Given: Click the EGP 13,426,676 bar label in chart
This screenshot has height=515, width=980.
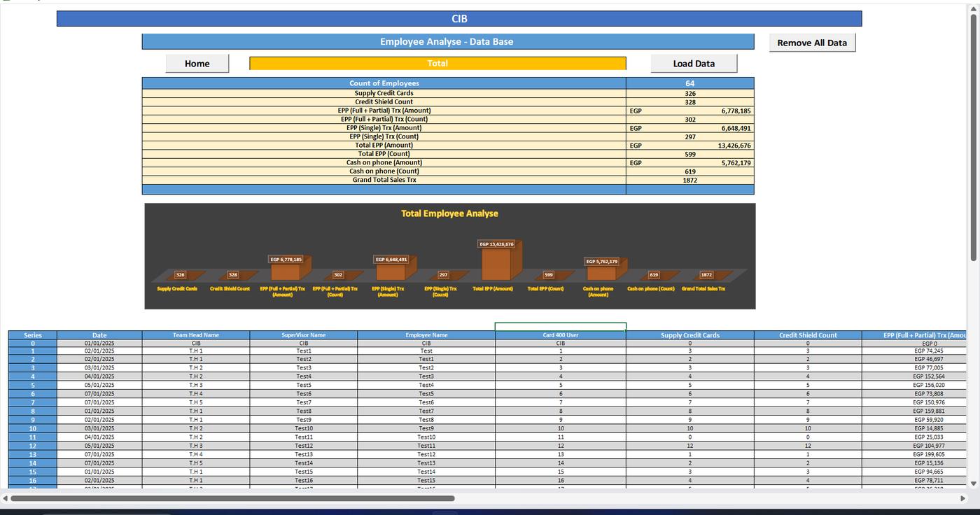Looking at the screenshot, I should tap(497, 244).
